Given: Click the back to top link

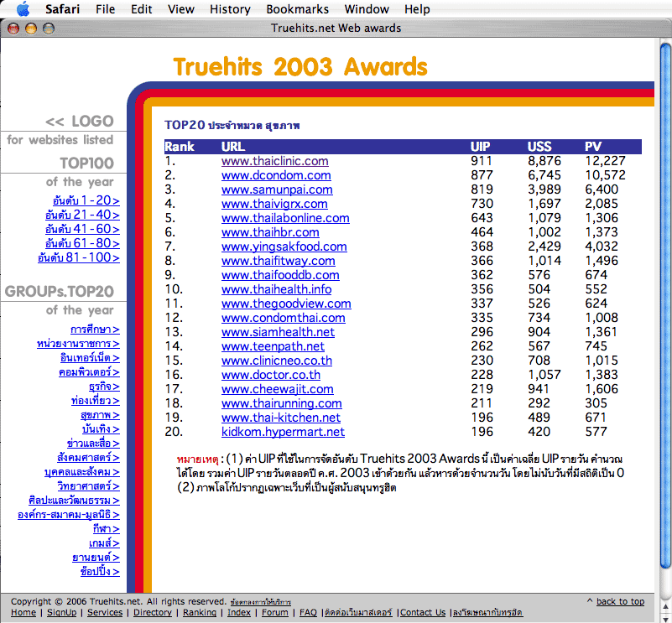Looking at the screenshot, I should [619, 601].
